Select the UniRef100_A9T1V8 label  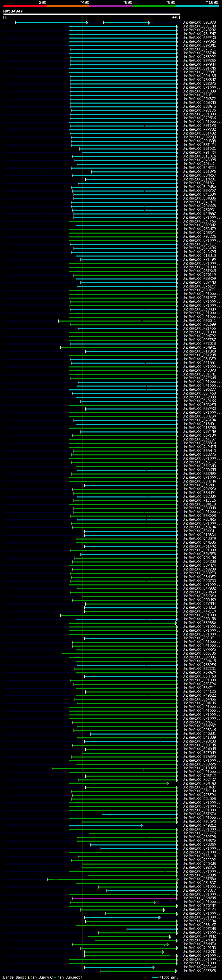pyautogui.click(x=199, y=126)
